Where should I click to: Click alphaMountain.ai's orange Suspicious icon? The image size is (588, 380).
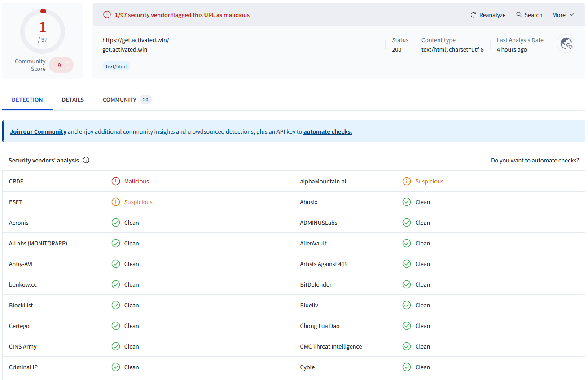pyautogui.click(x=407, y=181)
